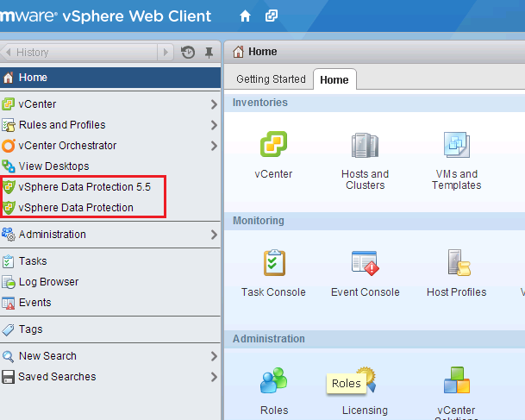Expand the New Search chevron

[x=214, y=356]
